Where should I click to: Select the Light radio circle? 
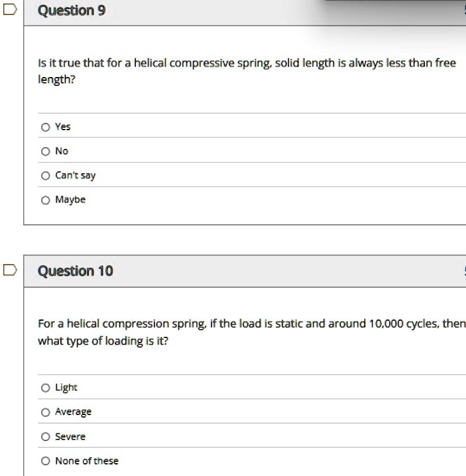coord(46,387)
